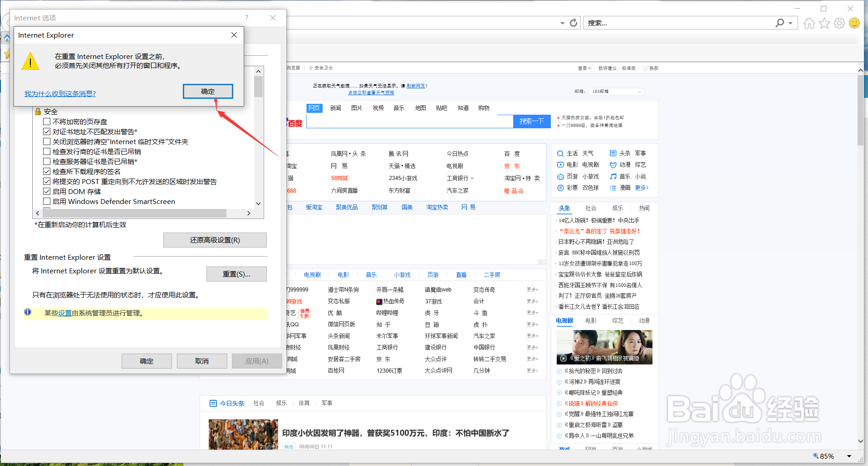Expand the 登录 dropdown
This screenshot has width=868, height=466.
[x=584, y=68]
